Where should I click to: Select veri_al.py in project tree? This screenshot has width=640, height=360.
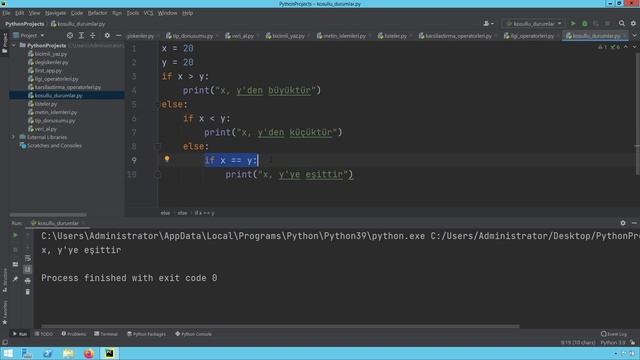pos(45,129)
